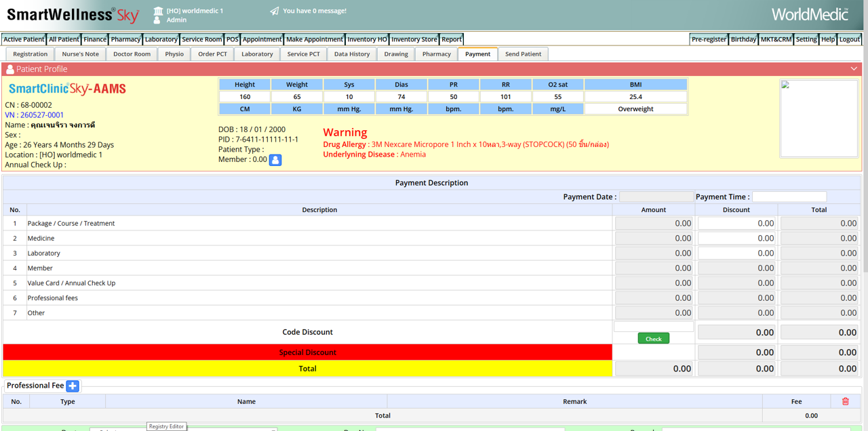The image size is (868, 431).
Task: Switch to the Physio tab
Action: pyautogui.click(x=174, y=54)
